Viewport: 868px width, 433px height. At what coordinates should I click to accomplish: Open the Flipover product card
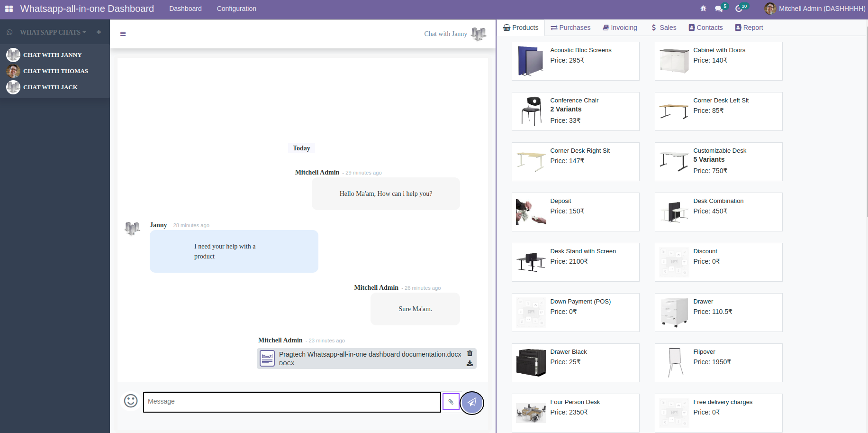coord(718,363)
